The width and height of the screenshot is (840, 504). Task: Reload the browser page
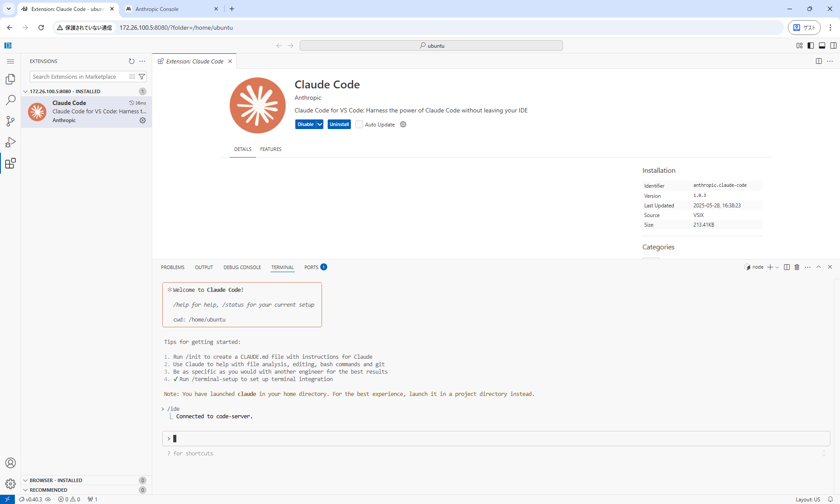click(41, 28)
